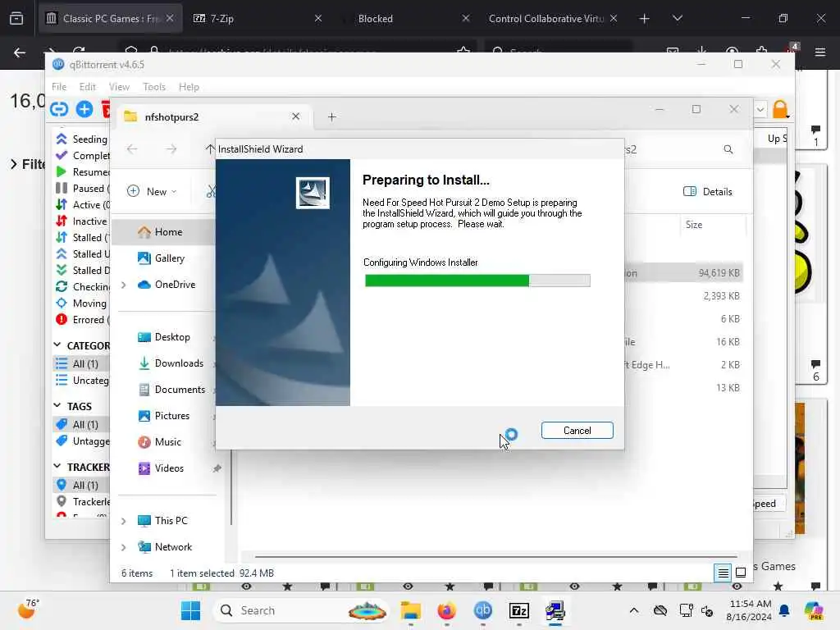Open qBittorrent View menu
This screenshot has width=840, height=630.
click(119, 87)
